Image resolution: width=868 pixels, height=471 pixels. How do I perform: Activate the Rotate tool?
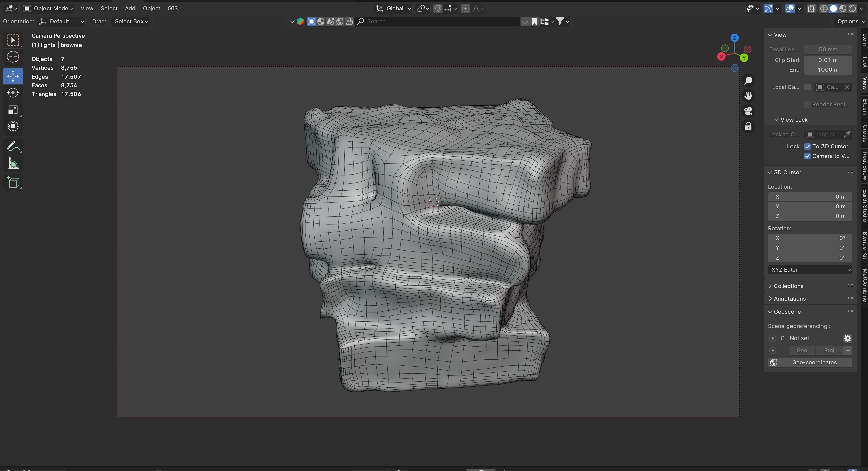click(13, 93)
